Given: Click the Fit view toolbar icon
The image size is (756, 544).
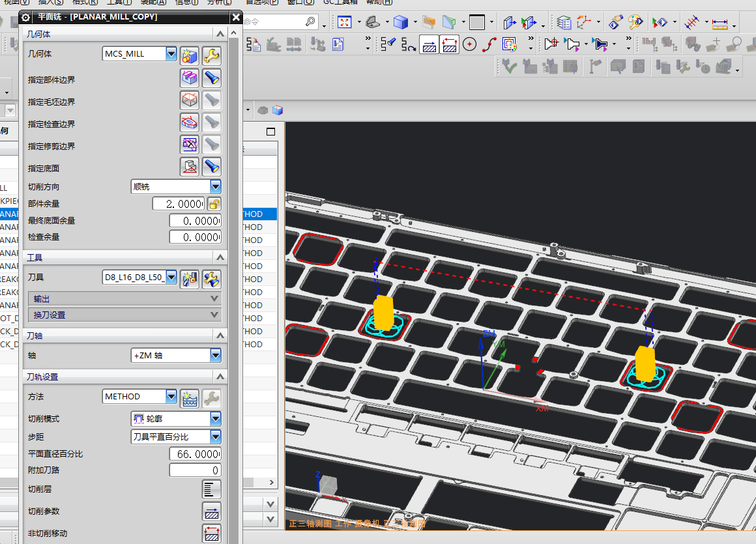Looking at the screenshot, I should [x=344, y=22].
